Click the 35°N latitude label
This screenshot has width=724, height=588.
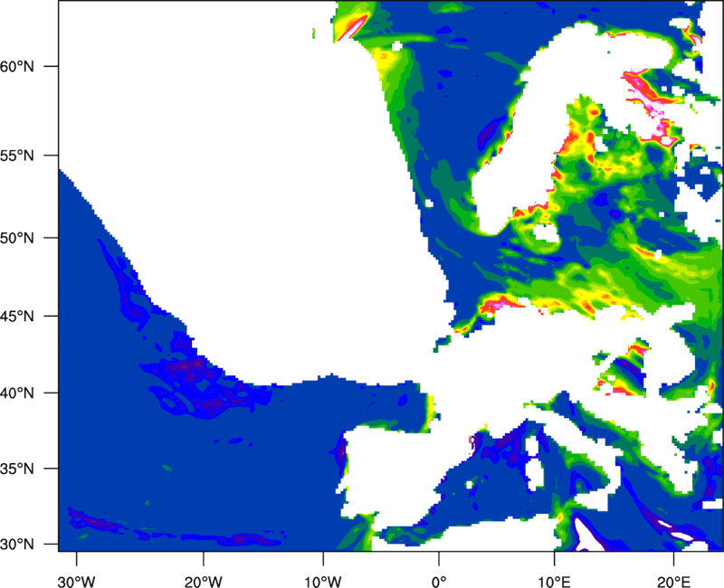(17, 469)
